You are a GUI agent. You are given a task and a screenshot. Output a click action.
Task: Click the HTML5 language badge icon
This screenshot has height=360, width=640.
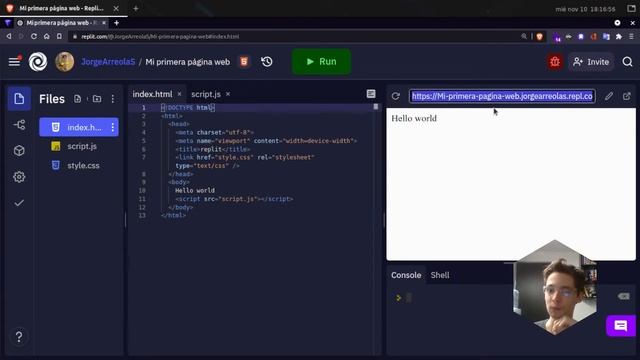[244, 62]
